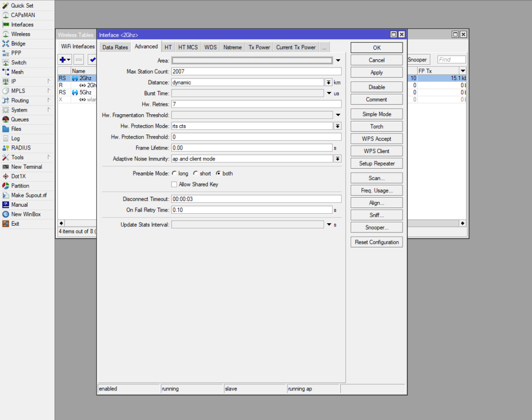This screenshot has height=420, width=532.
Task: Click the Apply button
Action: coord(377,73)
